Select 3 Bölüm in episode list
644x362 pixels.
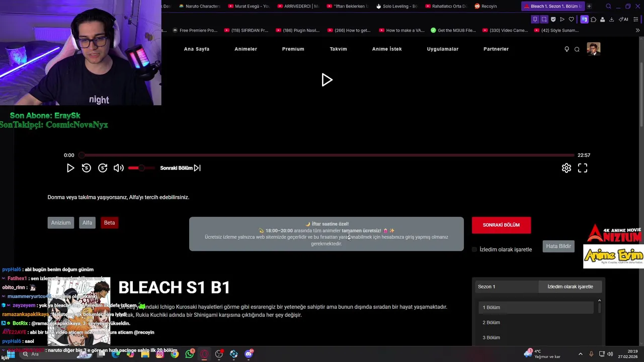pos(536,337)
